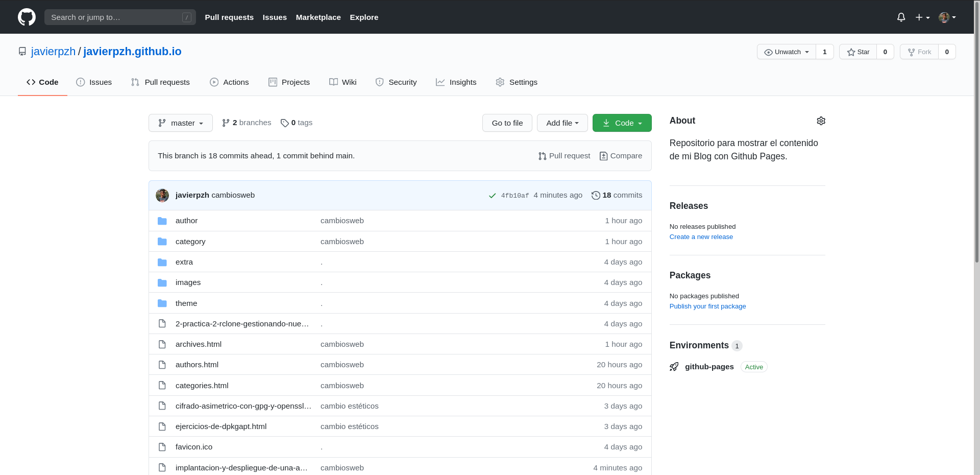Open the Issues tab
The image size is (980, 475).
click(x=94, y=82)
